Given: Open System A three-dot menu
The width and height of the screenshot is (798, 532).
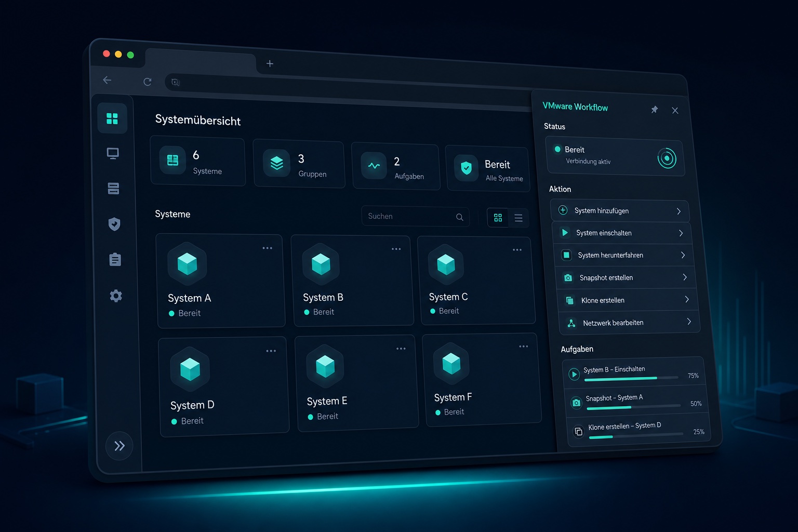Looking at the screenshot, I should tap(268, 248).
